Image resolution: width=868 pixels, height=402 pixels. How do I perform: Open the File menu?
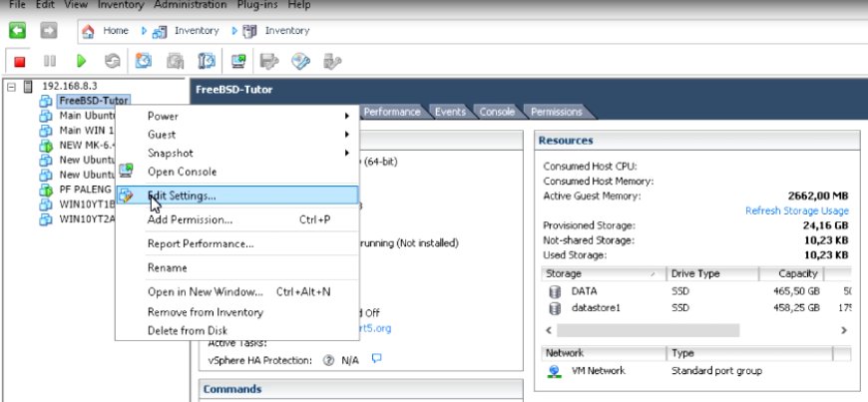(18, 5)
